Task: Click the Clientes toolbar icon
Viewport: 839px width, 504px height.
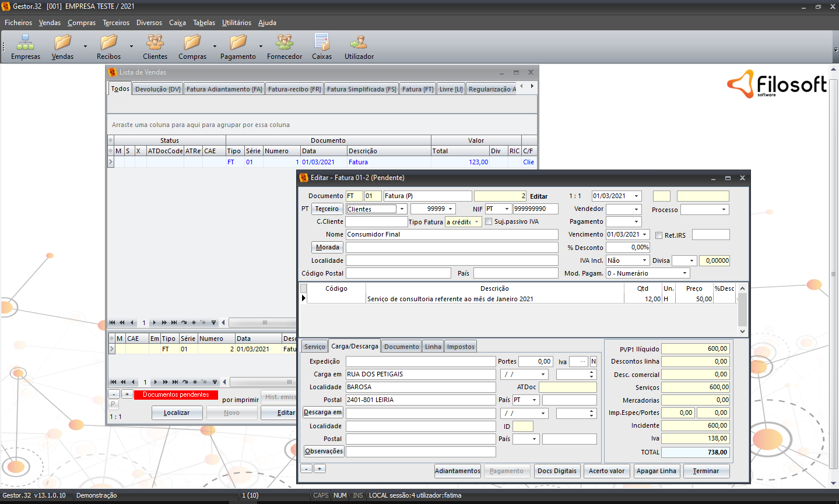Action: (155, 43)
